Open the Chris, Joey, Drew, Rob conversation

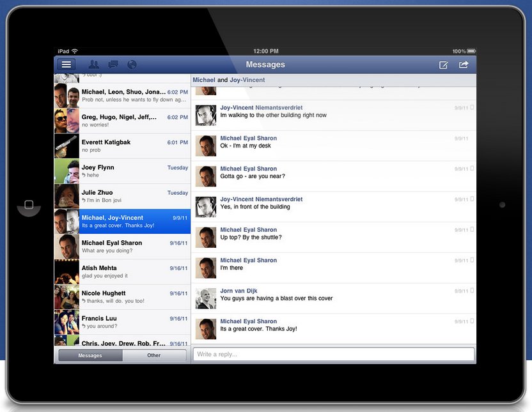coord(123,340)
